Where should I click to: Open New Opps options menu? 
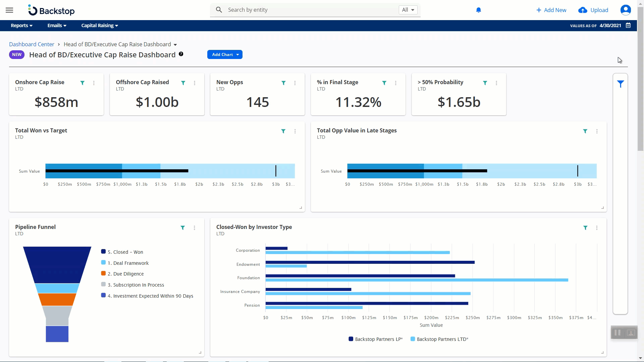pos(295,83)
